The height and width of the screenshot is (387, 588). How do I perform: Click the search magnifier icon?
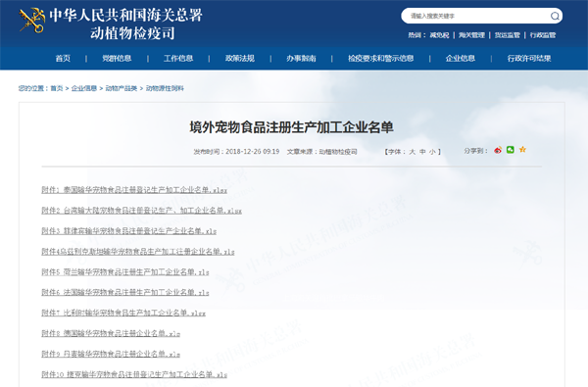pyautogui.click(x=555, y=16)
